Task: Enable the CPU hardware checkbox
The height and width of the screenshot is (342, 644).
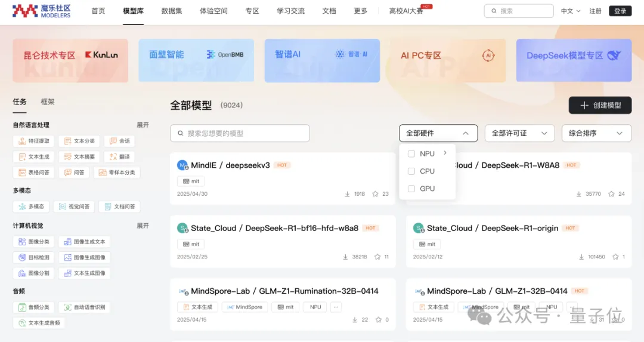Action: (411, 171)
